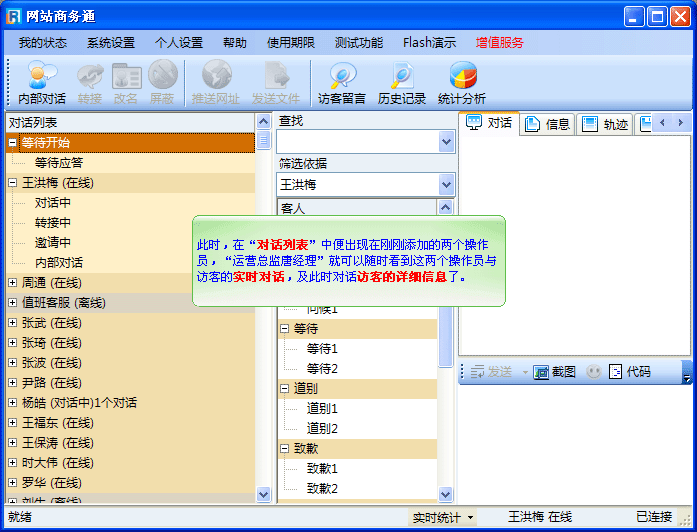The width and height of the screenshot is (697, 532).
Task: Expand the 周通 (在线) operator node
Action: point(12,283)
